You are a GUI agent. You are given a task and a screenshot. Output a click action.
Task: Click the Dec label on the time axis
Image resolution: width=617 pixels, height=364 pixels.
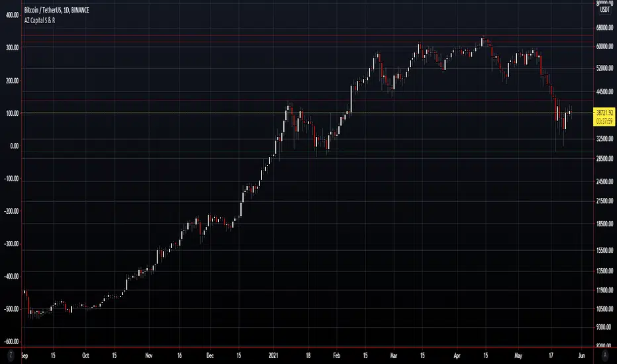210,356
